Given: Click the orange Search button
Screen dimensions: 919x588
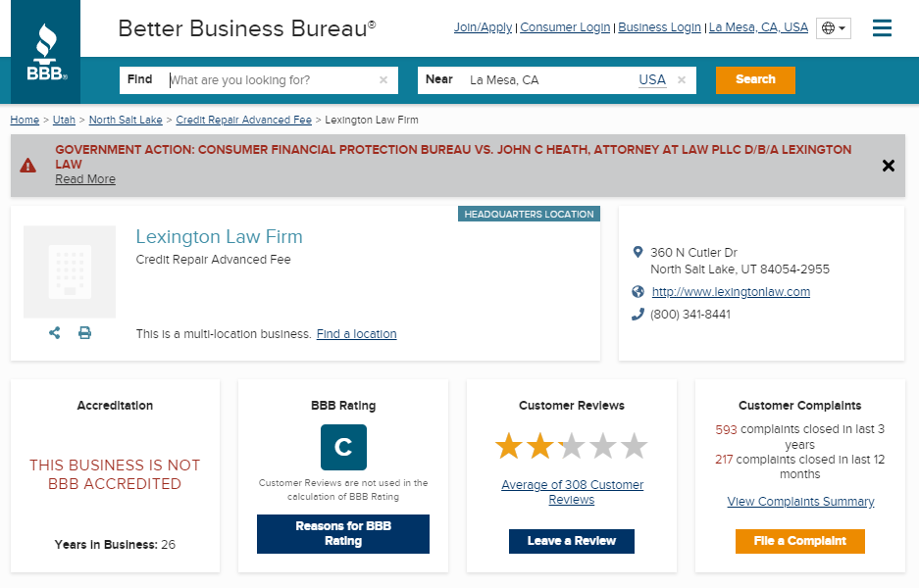Looking at the screenshot, I should [x=755, y=80].
